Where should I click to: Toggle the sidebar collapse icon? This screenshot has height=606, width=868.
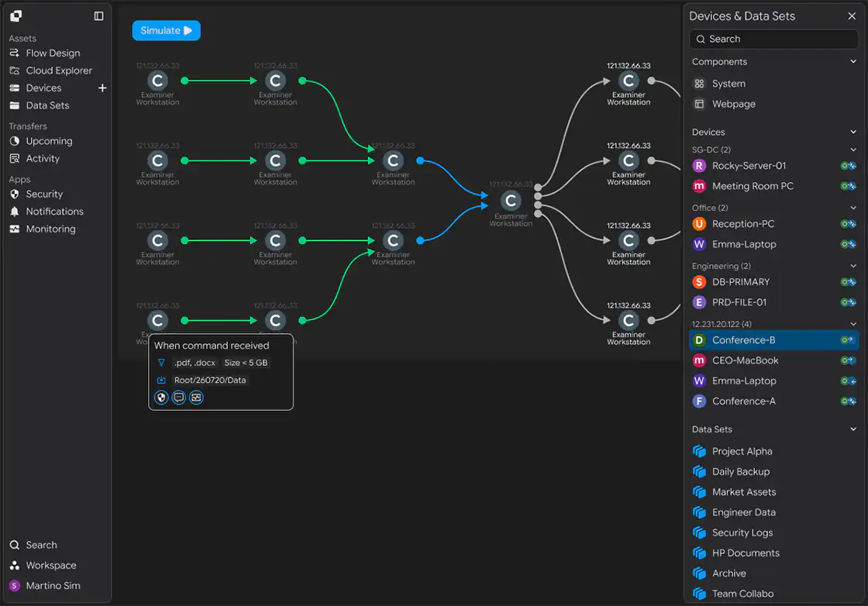(x=98, y=16)
